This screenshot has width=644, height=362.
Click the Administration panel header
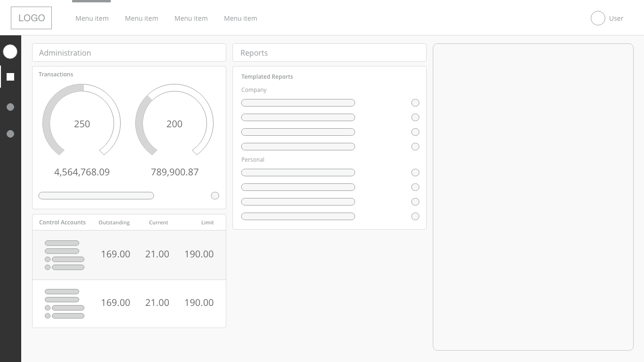pos(129,53)
